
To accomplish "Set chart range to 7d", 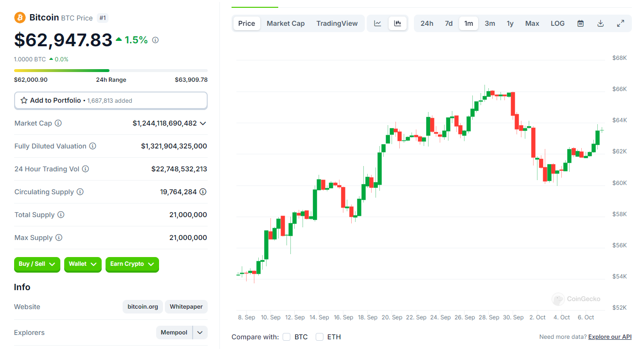I will [x=448, y=23].
